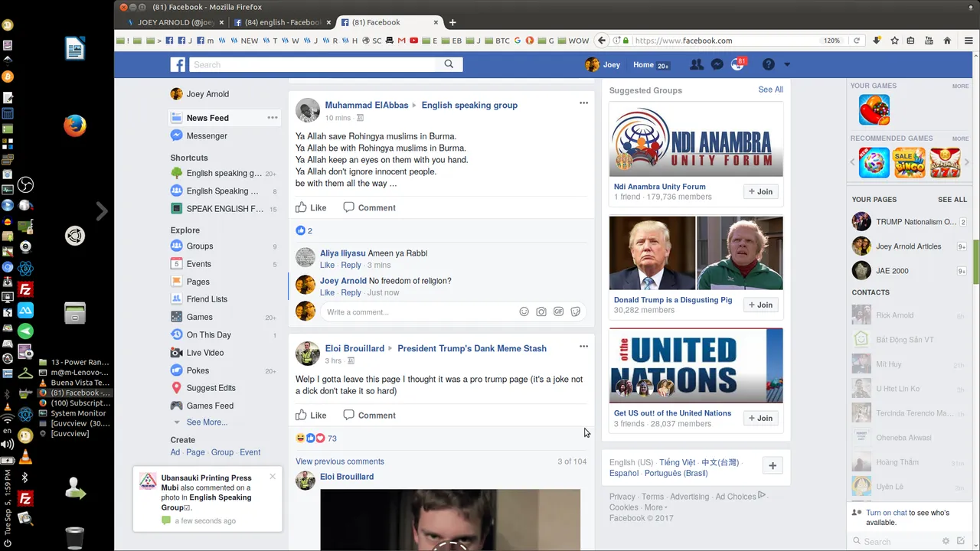Switch language to Tiếng Việt
The height and width of the screenshot is (551, 980).
tap(678, 462)
